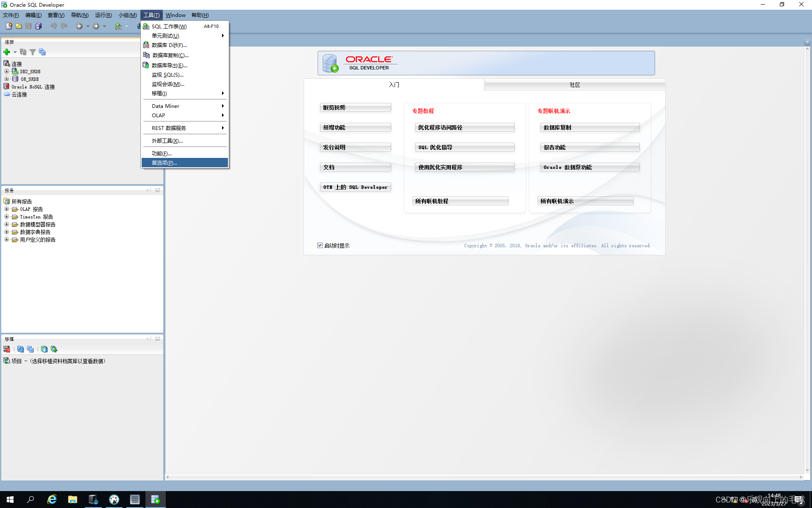This screenshot has height=508, width=812.
Task: Click the Save All toolbar icon
Action: [38, 26]
